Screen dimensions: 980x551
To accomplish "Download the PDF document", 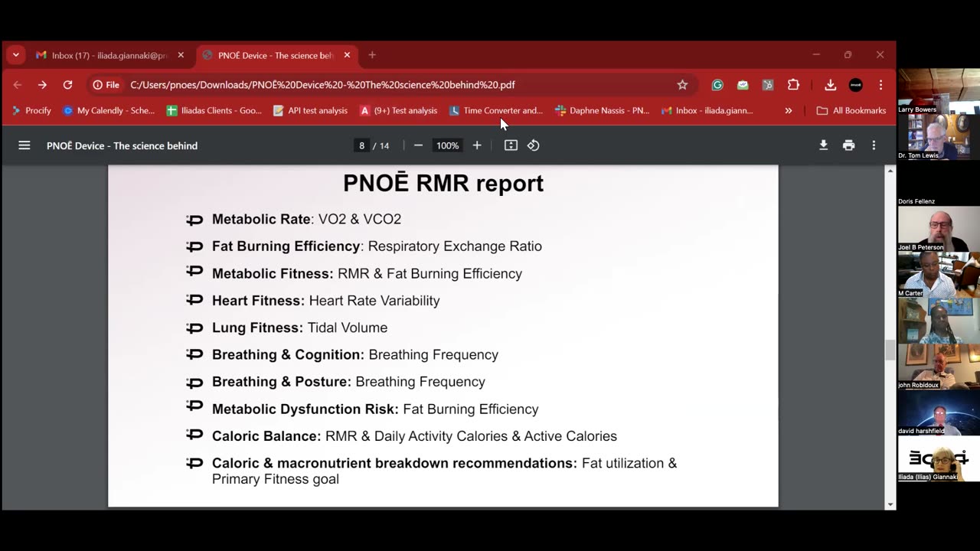I will (x=823, y=145).
